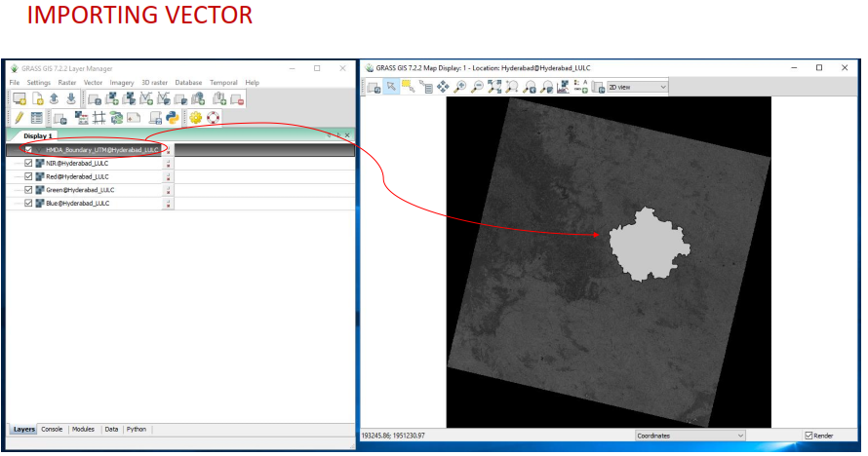The width and height of the screenshot is (868, 456).
Task: Click the Pan tool in Map Display
Action: 443,87
